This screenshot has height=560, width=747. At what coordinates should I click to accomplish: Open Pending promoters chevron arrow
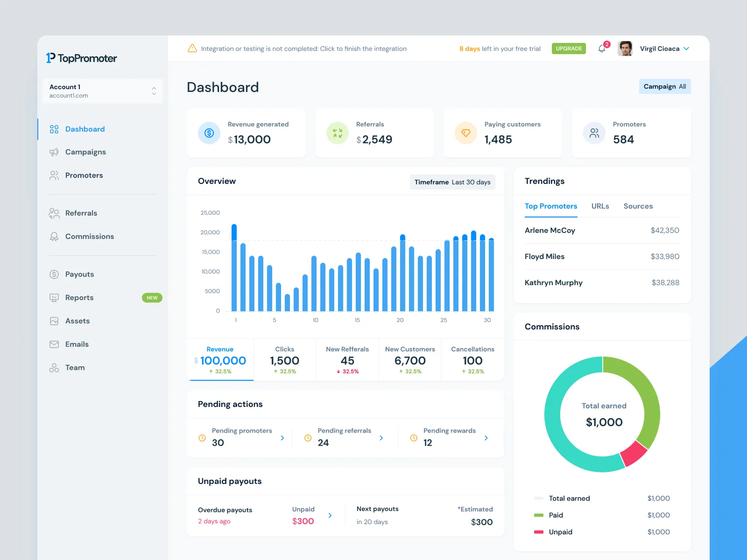(282, 438)
